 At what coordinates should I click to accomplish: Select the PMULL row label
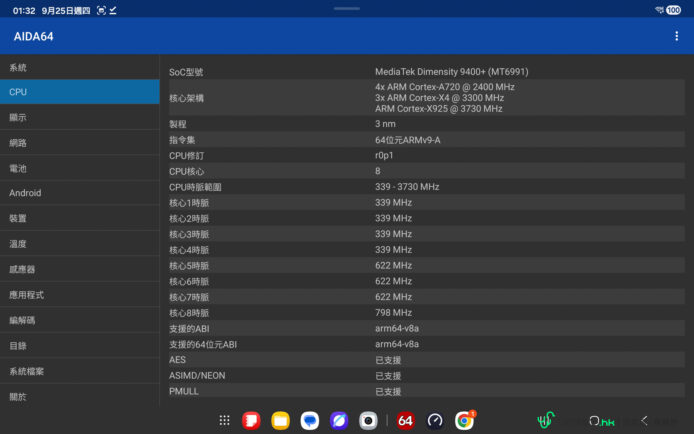(x=183, y=392)
